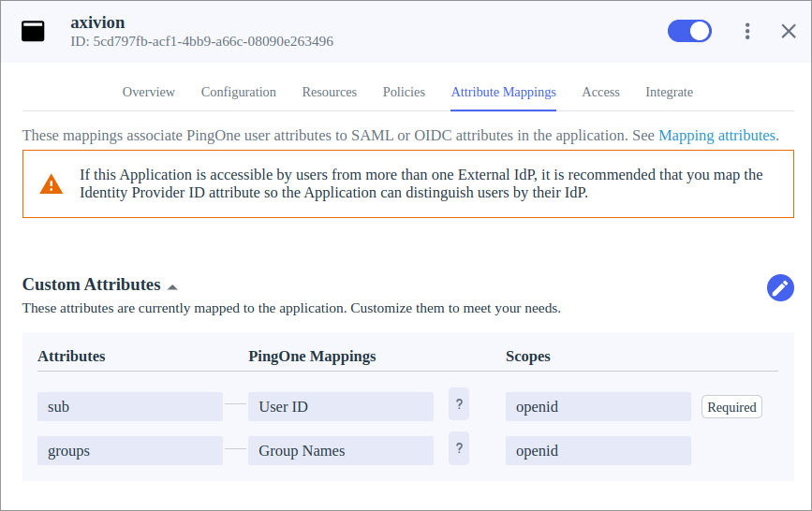Viewport: 812px width, 511px height.
Task: Follow the Mapping attributes link
Action: [x=716, y=136]
